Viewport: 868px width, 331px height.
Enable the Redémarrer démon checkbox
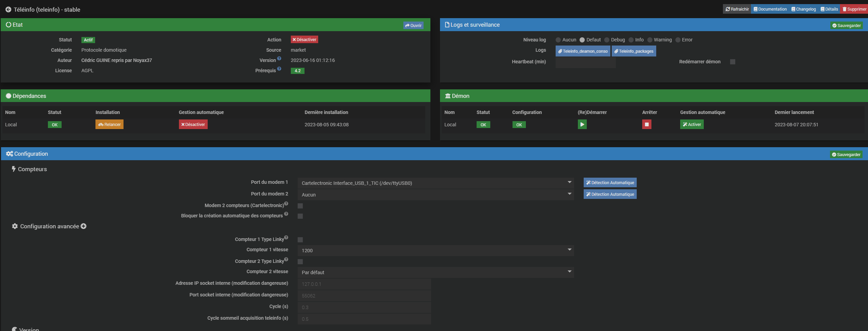pos(733,62)
